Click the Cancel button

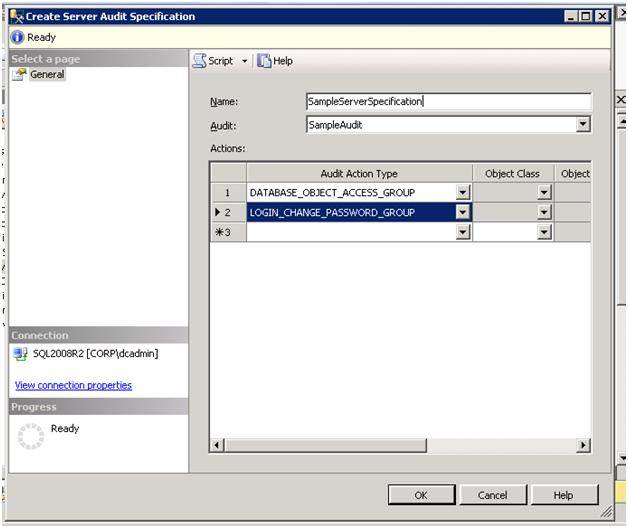point(493,495)
